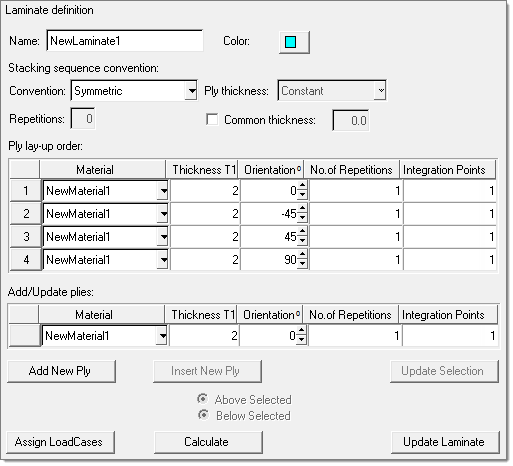Click Thickness T1 cell of ply 1

(205, 191)
